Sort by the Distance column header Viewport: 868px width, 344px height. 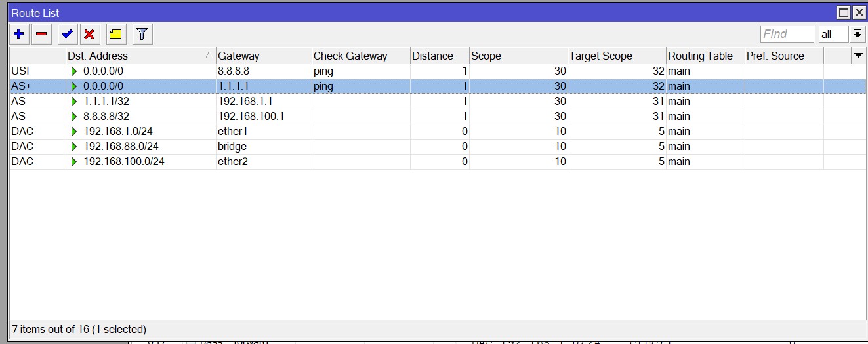[x=439, y=56]
